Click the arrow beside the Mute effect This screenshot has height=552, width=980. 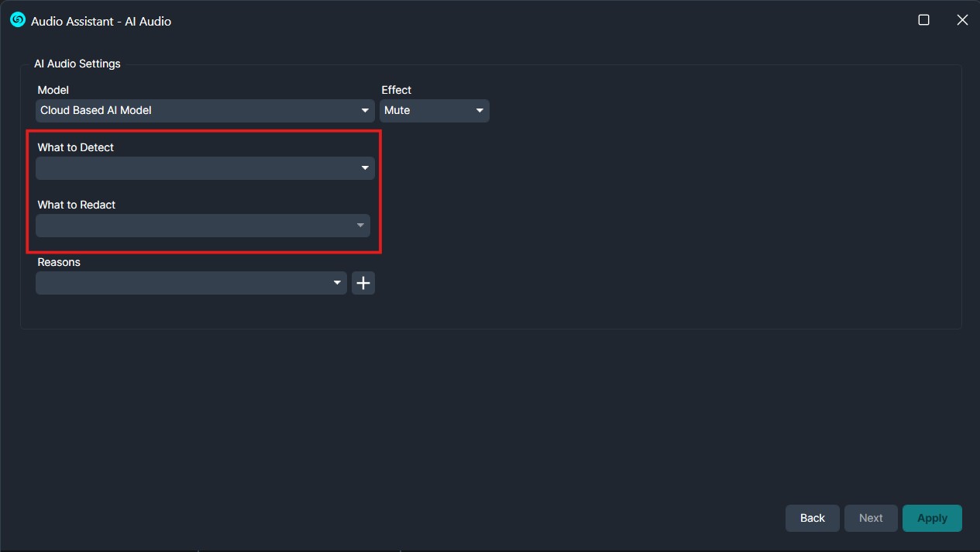click(x=480, y=111)
